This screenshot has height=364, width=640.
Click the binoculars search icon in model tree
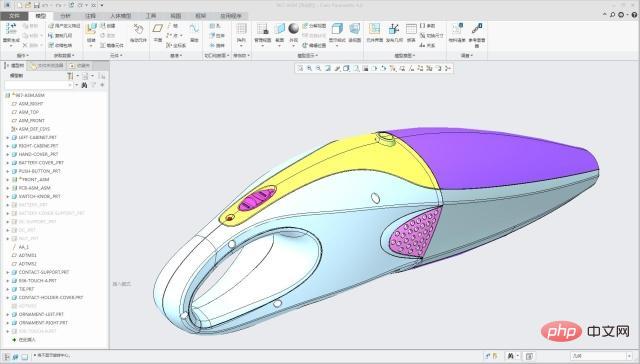(84, 85)
